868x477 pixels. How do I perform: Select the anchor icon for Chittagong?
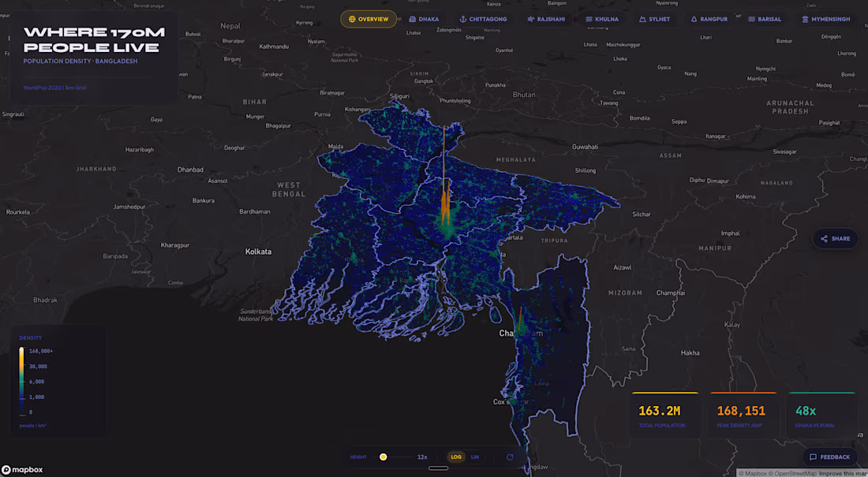coord(463,18)
